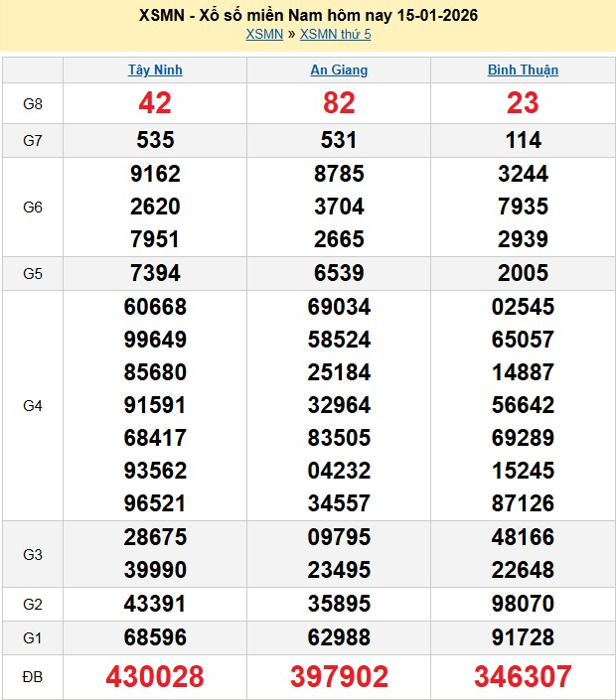The width and height of the screenshot is (616, 700).
Task: Open the Bình Thuận province link
Action: click(523, 70)
